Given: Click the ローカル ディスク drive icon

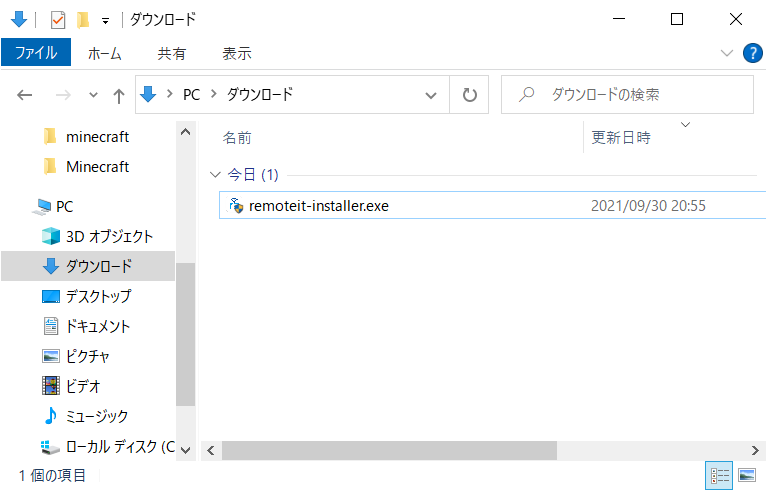Looking at the screenshot, I should [51, 446].
